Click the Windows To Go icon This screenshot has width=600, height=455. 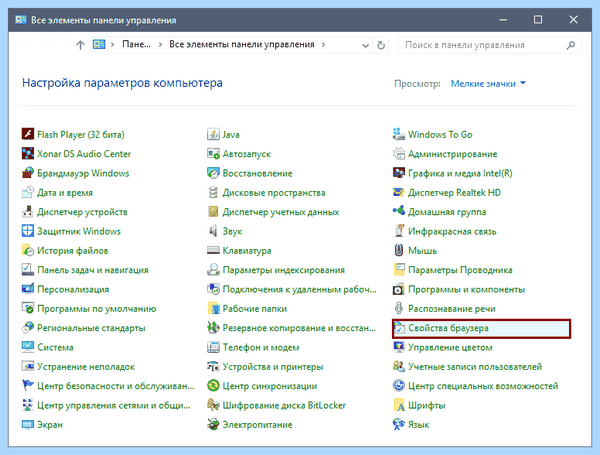click(399, 134)
